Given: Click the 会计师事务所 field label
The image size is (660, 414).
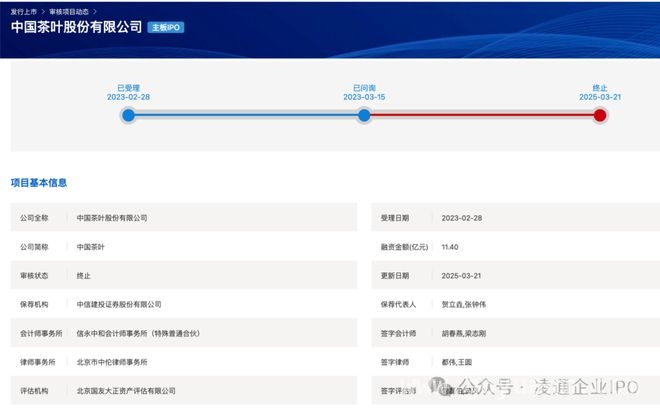Looking at the screenshot, I should [x=41, y=333].
